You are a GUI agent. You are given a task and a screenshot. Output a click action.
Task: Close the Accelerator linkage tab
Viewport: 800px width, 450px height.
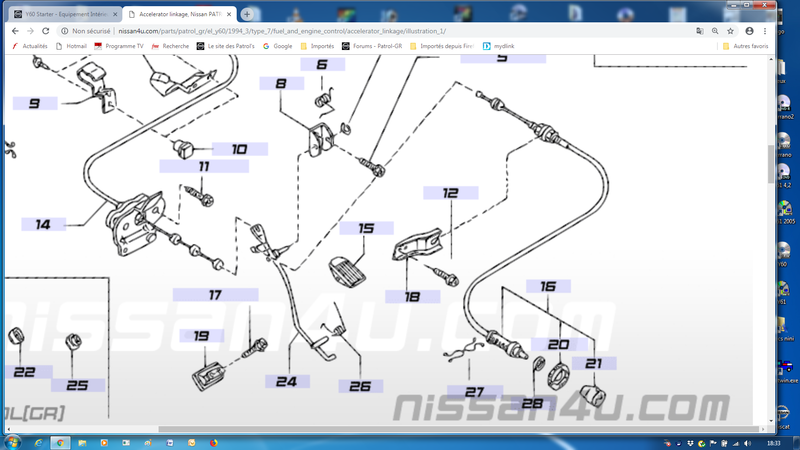point(229,14)
